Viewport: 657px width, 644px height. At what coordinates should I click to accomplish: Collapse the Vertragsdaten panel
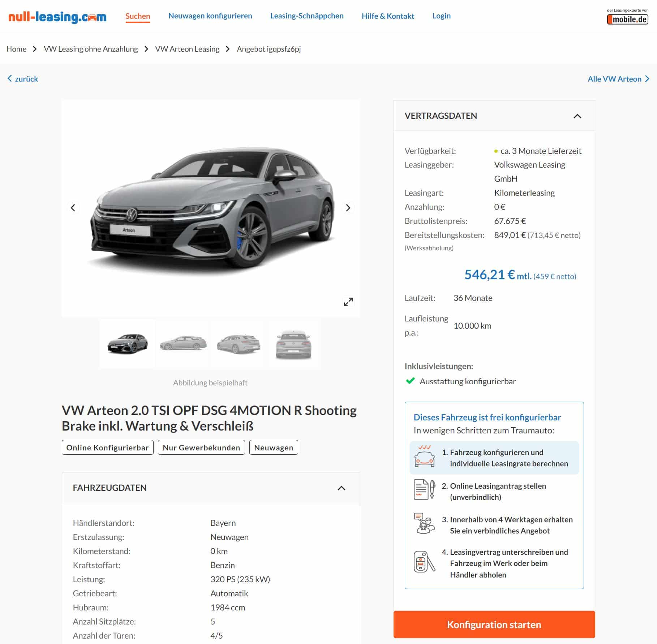click(577, 116)
